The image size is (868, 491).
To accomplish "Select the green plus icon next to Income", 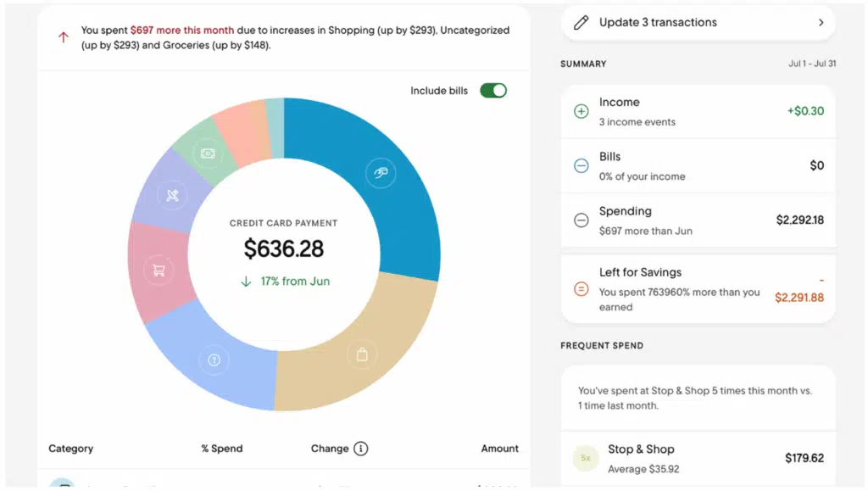I will click(x=581, y=111).
